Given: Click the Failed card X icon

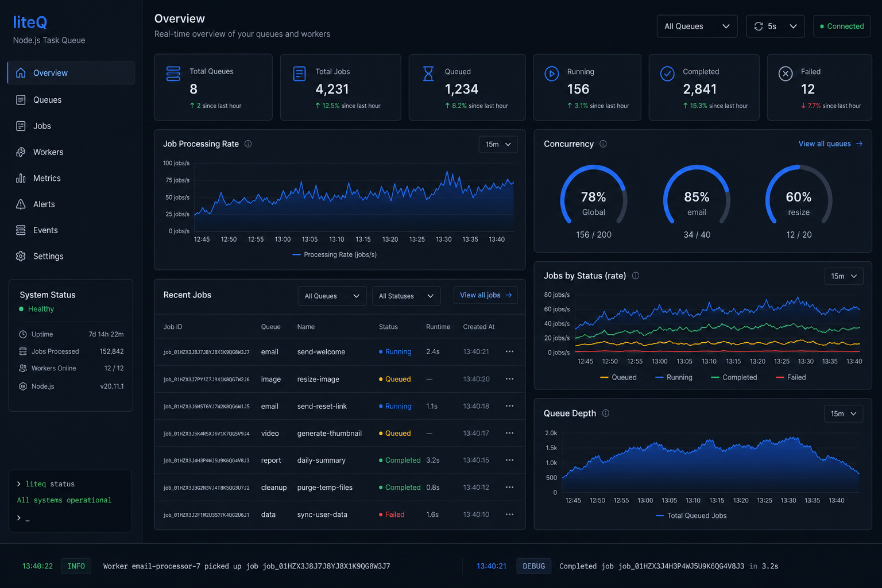Looking at the screenshot, I should [x=786, y=73].
